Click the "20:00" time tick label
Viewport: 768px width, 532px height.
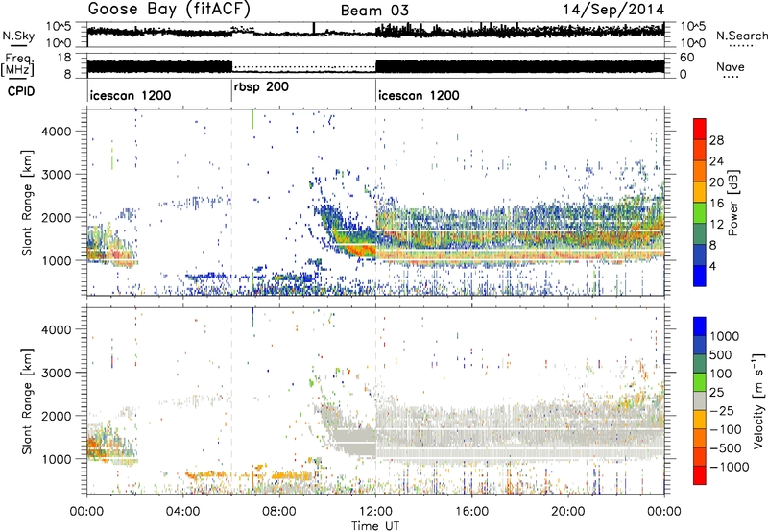pos(567,512)
